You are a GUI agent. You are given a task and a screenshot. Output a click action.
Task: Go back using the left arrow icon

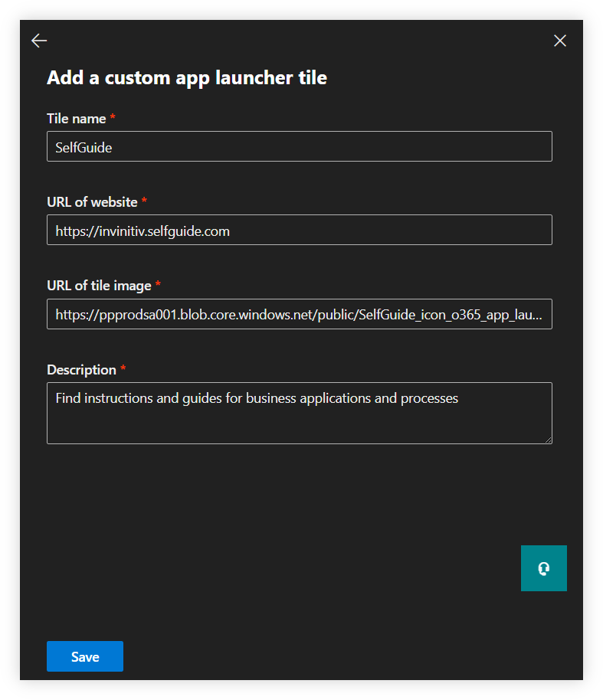point(38,40)
